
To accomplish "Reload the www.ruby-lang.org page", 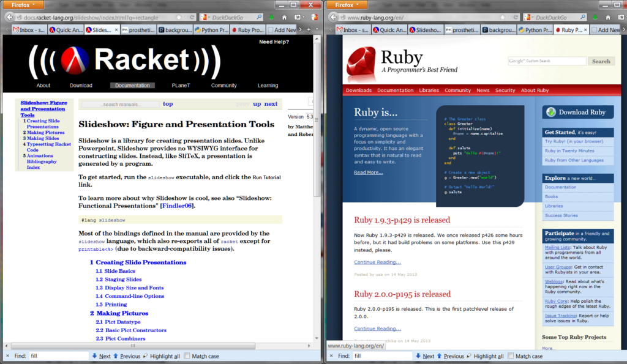I will pos(516,17).
